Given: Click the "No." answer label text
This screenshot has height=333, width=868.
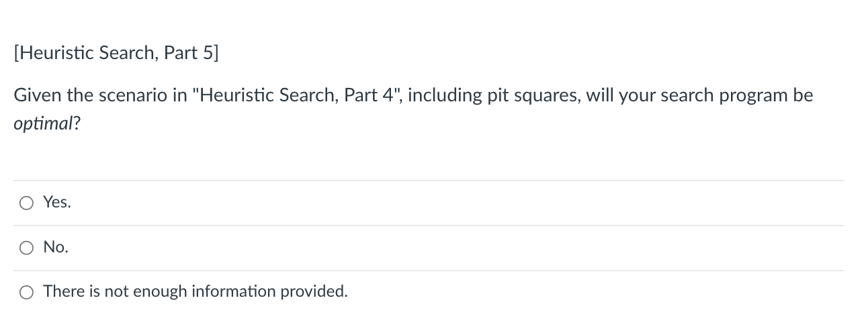Looking at the screenshot, I should (x=56, y=247).
